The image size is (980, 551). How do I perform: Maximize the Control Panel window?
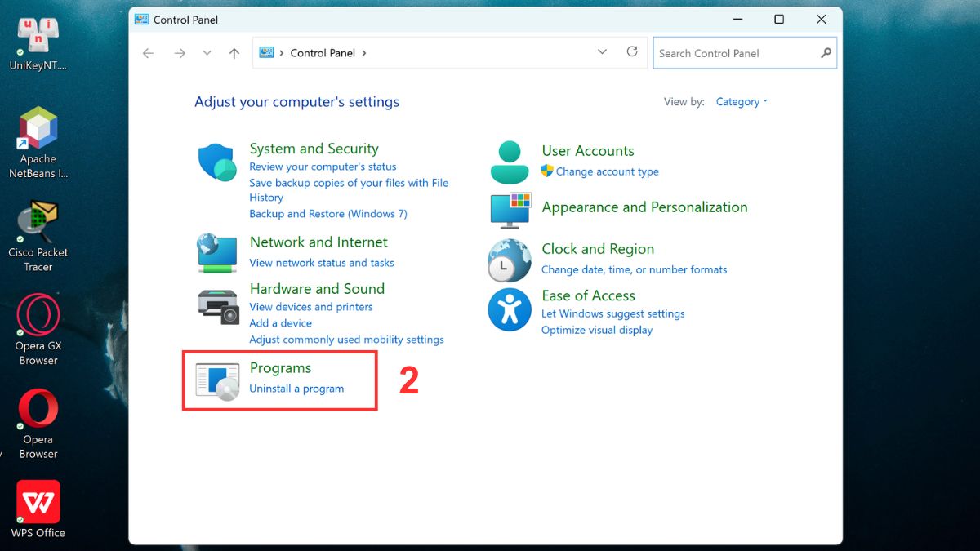pyautogui.click(x=779, y=20)
